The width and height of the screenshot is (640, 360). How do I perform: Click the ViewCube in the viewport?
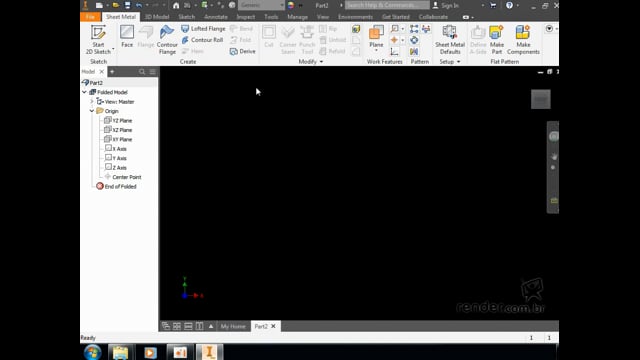(541, 99)
